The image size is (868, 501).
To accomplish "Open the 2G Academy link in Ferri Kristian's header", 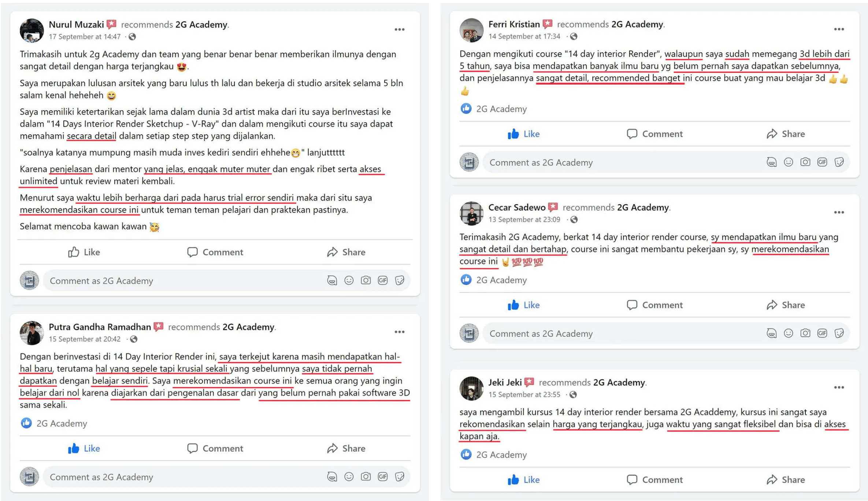I will (637, 24).
